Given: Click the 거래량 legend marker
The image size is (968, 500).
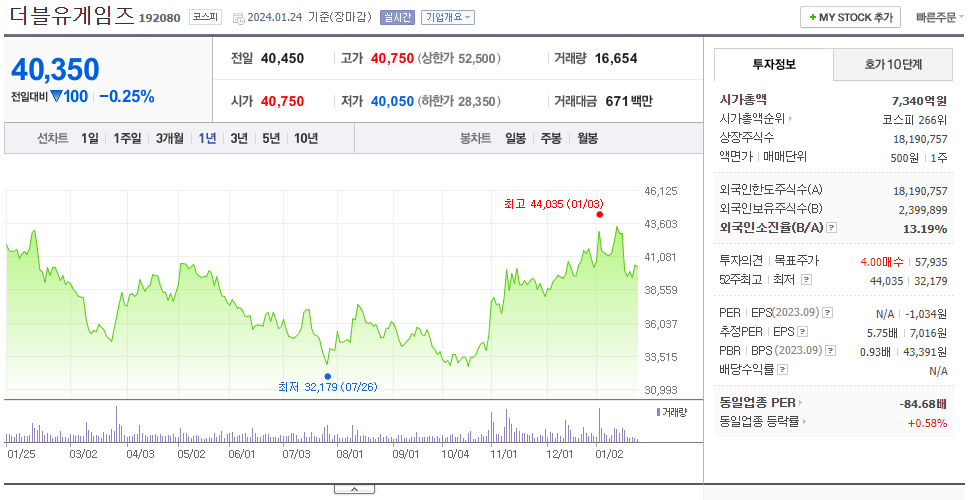Looking at the screenshot, I should [658, 412].
